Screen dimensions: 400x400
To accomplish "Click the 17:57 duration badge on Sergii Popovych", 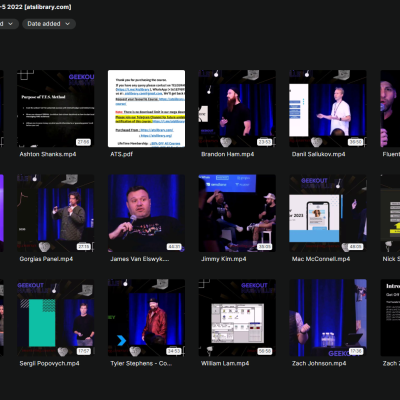I will 83,351.
